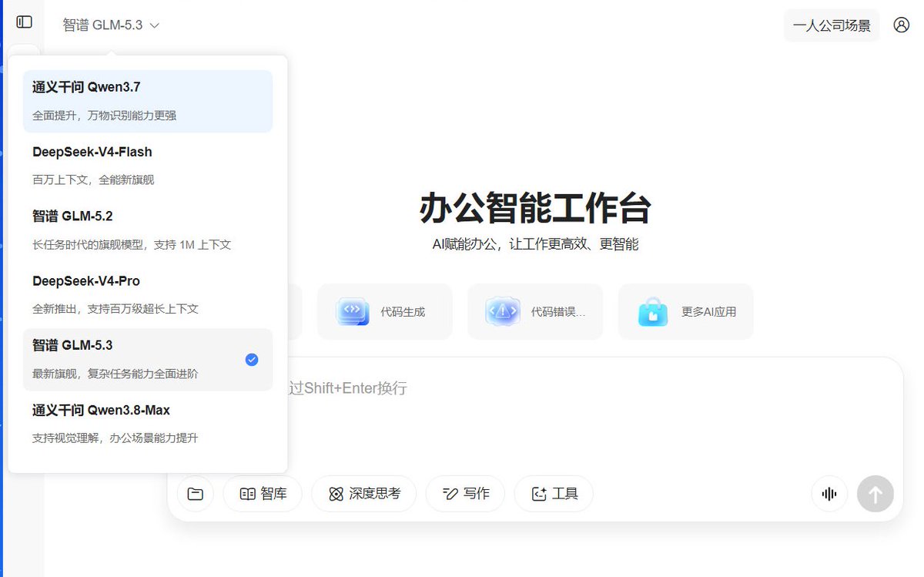Image resolution: width=924 pixels, height=577 pixels.
Task: Select DeepSeek-V4-Flash model
Action: 148,166
